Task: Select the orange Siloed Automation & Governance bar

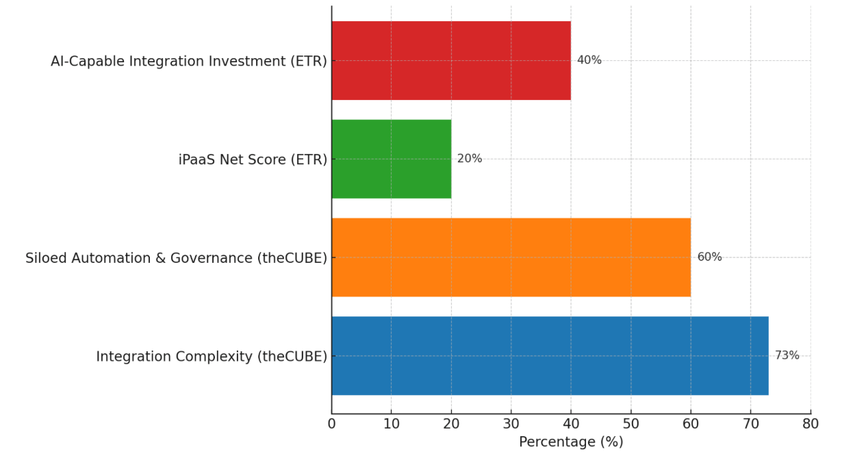Action: point(511,257)
